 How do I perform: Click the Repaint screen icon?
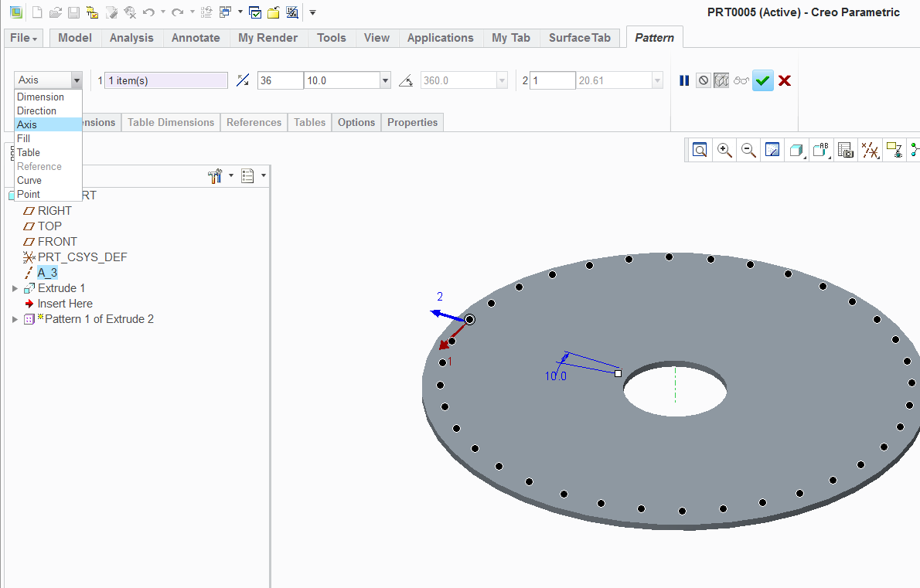772,150
